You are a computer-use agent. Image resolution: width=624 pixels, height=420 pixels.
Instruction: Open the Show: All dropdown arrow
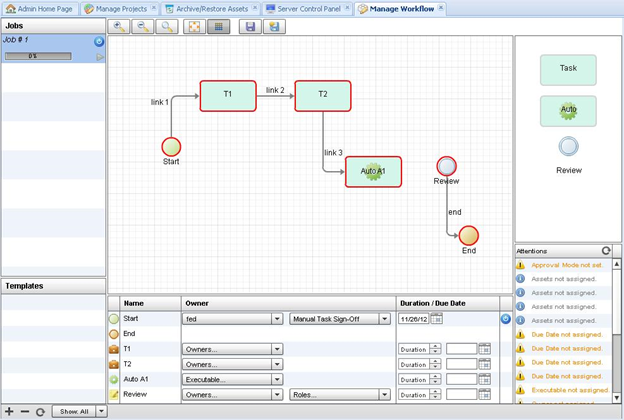(101, 411)
